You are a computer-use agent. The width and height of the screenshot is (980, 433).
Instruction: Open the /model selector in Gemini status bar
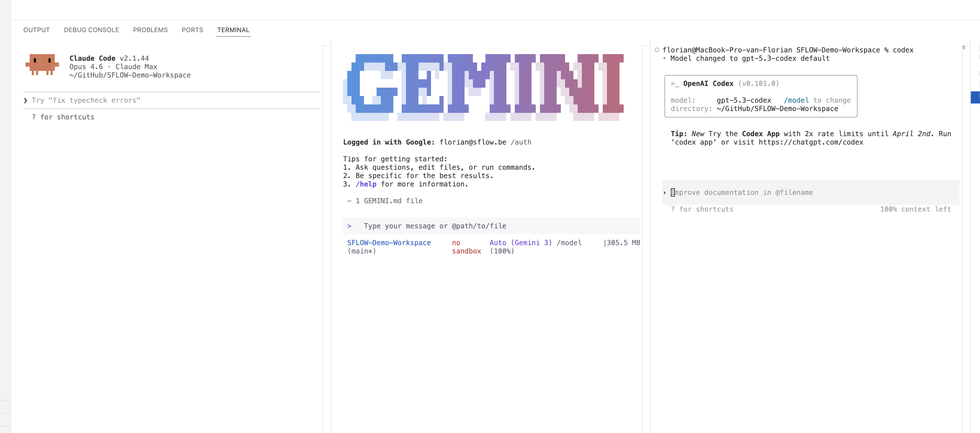[x=570, y=242]
